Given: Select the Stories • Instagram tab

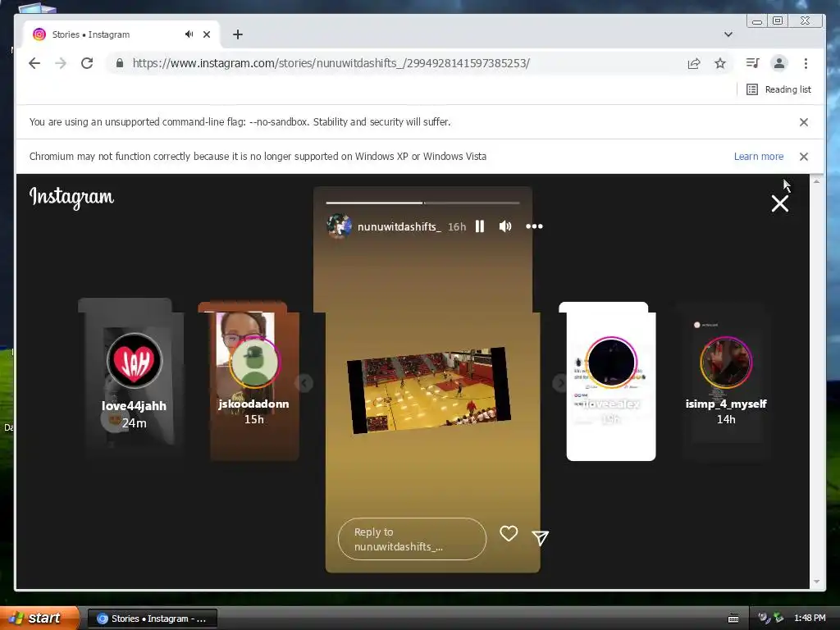Looking at the screenshot, I should tap(121, 34).
